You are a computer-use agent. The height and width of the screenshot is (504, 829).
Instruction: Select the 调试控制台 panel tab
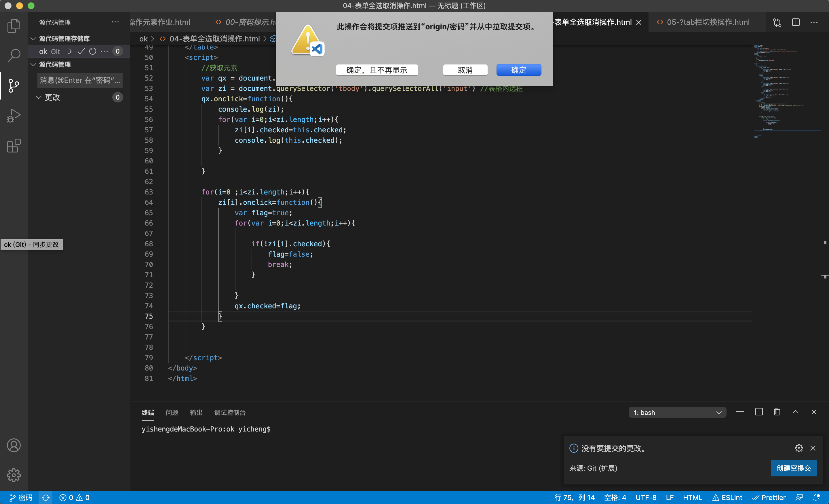coord(230,413)
